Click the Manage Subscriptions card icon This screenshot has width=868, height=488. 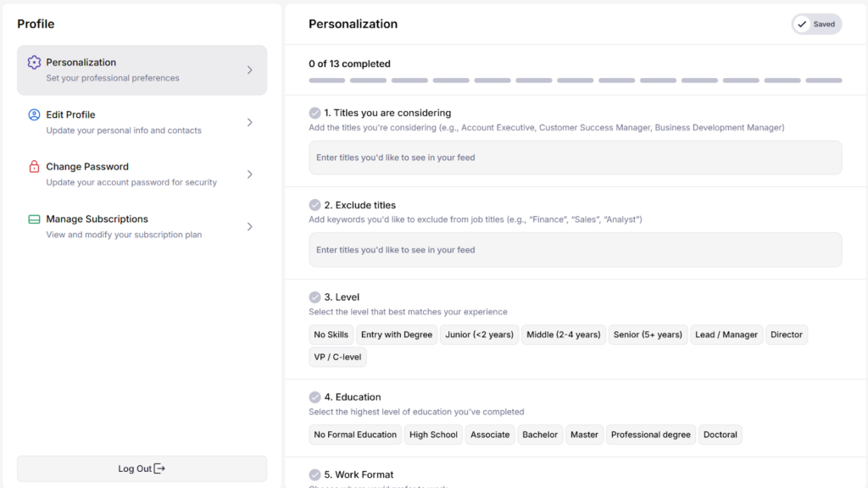(x=34, y=219)
